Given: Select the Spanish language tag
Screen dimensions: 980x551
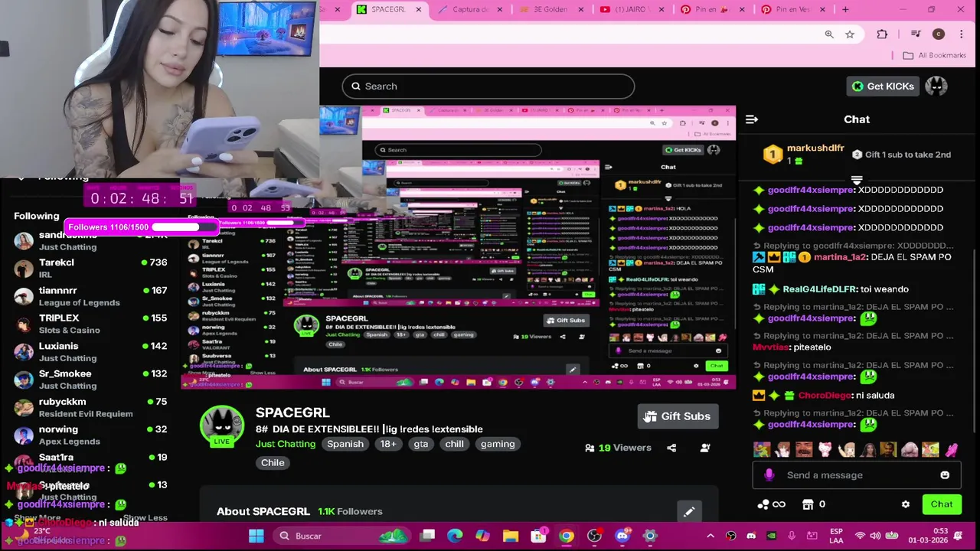Looking at the screenshot, I should point(345,444).
